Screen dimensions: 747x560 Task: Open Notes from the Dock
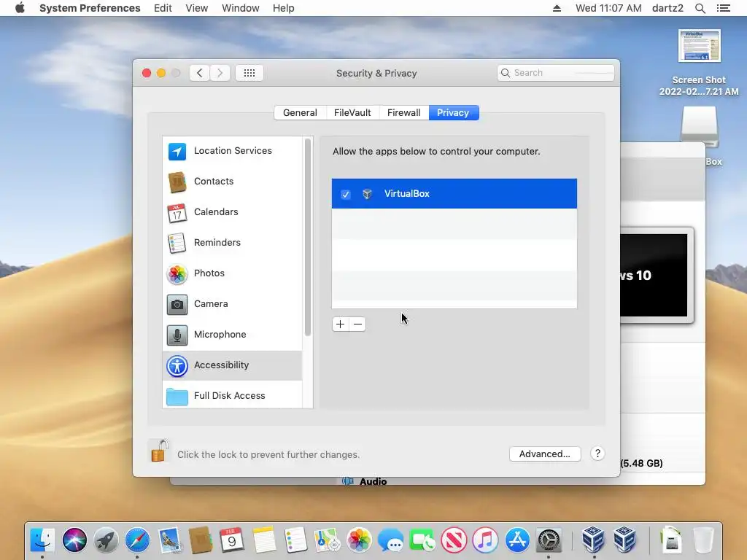coord(264,540)
